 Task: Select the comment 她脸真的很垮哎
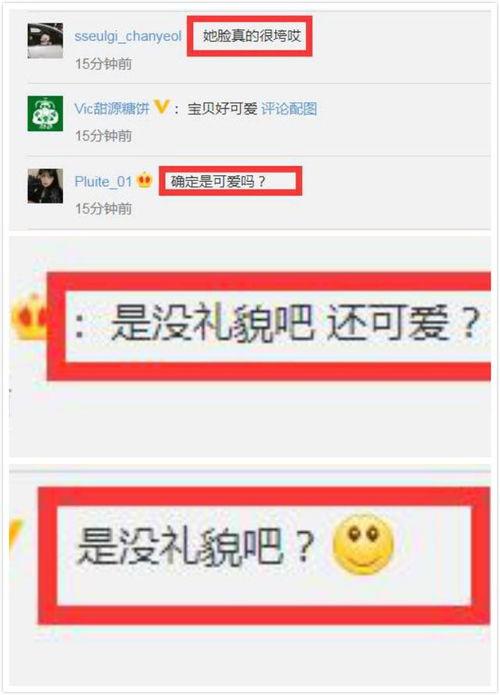252,36
